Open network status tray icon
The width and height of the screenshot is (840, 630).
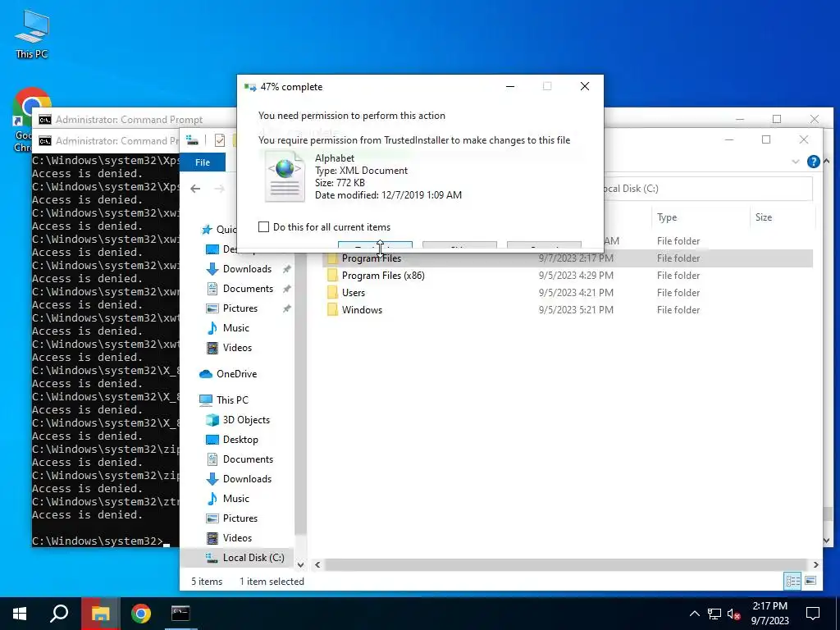click(714, 614)
